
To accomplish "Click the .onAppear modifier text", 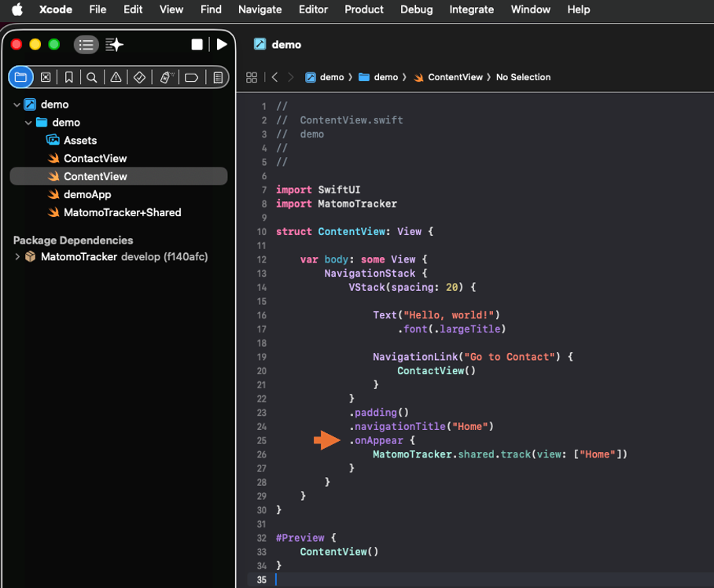I will click(x=376, y=440).
